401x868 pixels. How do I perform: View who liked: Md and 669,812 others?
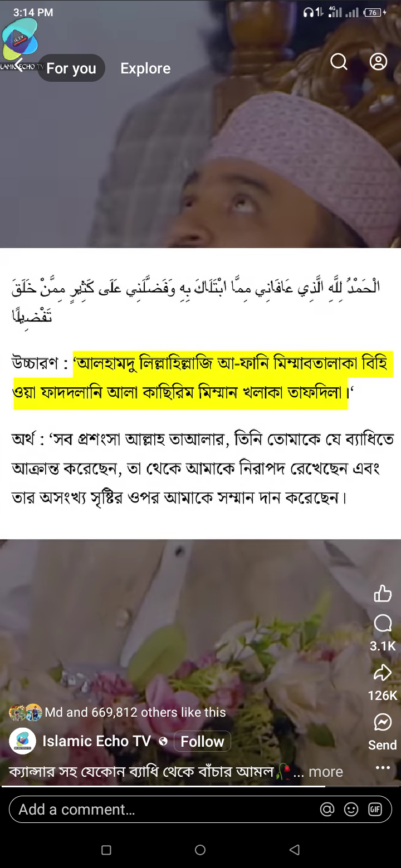135,712
